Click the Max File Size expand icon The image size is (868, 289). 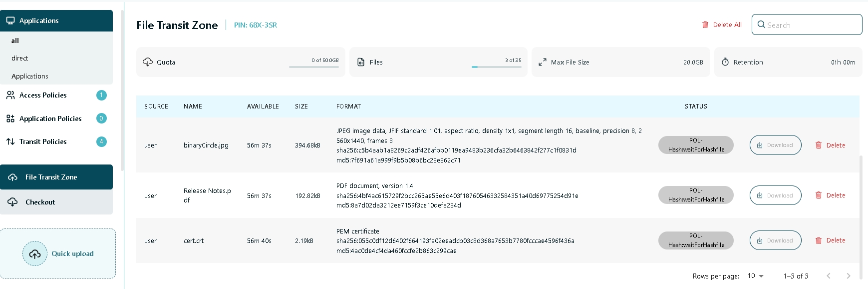pyautogui.click(x=542, y=62)
